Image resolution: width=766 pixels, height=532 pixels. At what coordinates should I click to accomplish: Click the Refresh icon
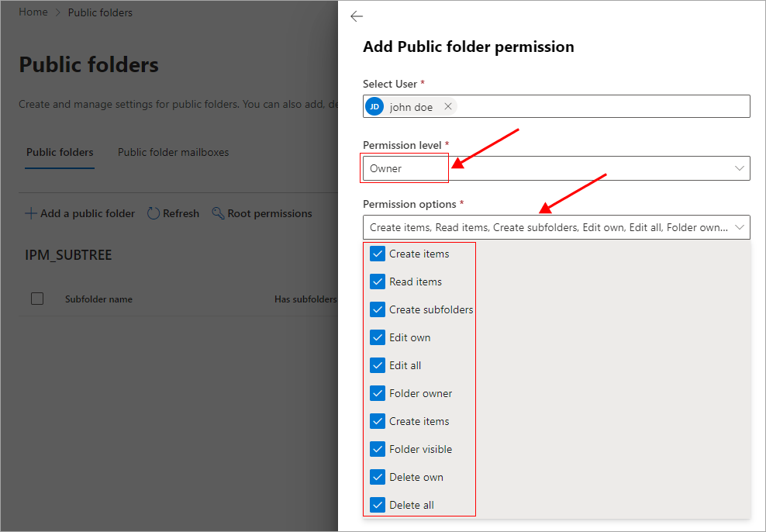click(154, 213)
